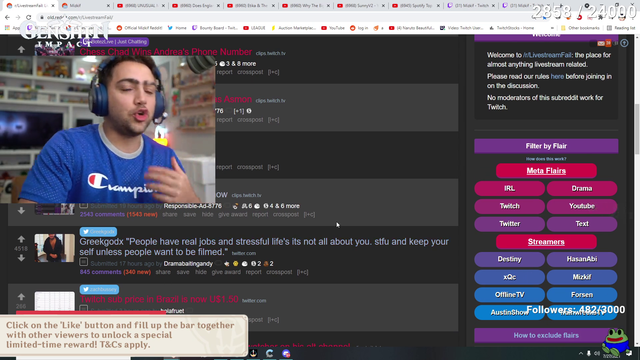Open the Meta Flairs link
The height and width of the screenshot is (360, 640).
point(546,171)
